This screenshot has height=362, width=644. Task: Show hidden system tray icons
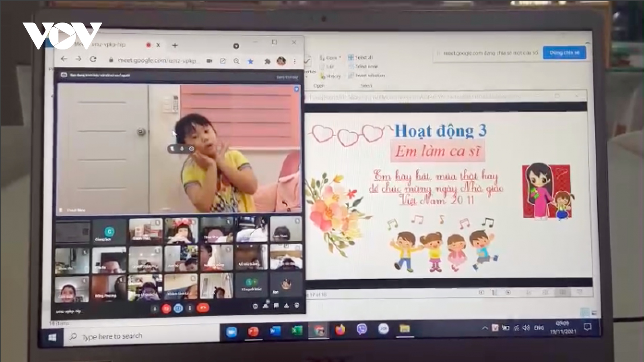[x=485, y=328]
